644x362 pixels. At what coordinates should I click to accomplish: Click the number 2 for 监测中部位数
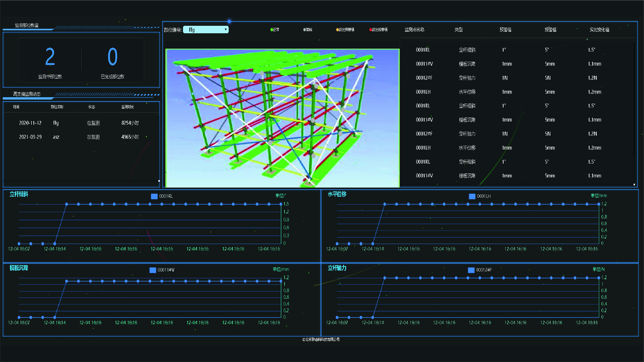pos(50,57)
